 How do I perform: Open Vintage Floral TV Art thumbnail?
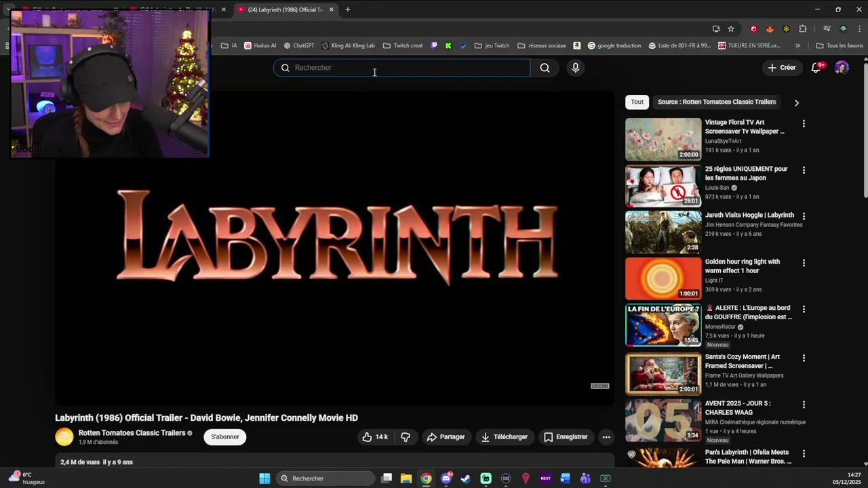pos(663,139)
